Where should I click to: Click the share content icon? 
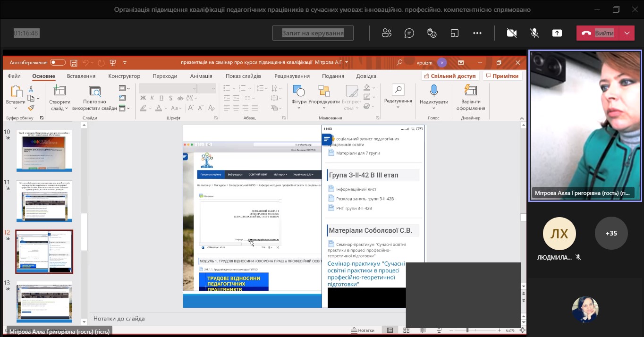point(557,33)
